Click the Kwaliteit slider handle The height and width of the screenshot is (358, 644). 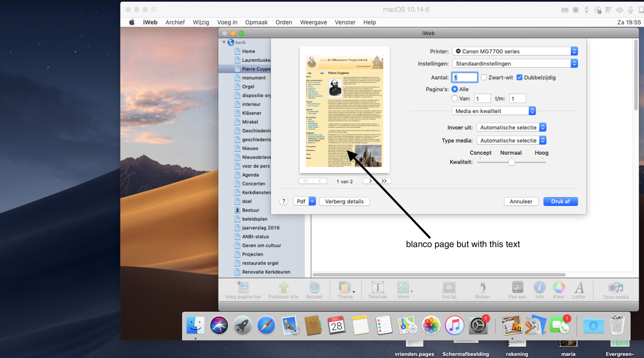(x=511, y=162)
